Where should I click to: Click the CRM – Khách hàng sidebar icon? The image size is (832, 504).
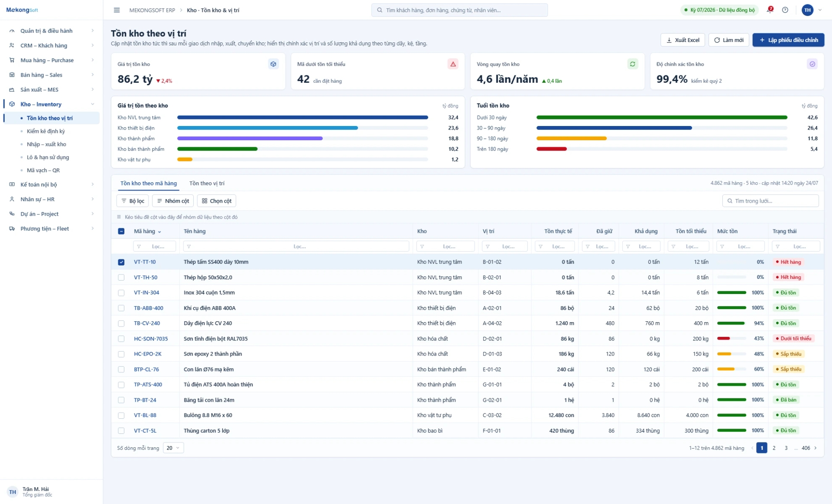pos(12,45)
